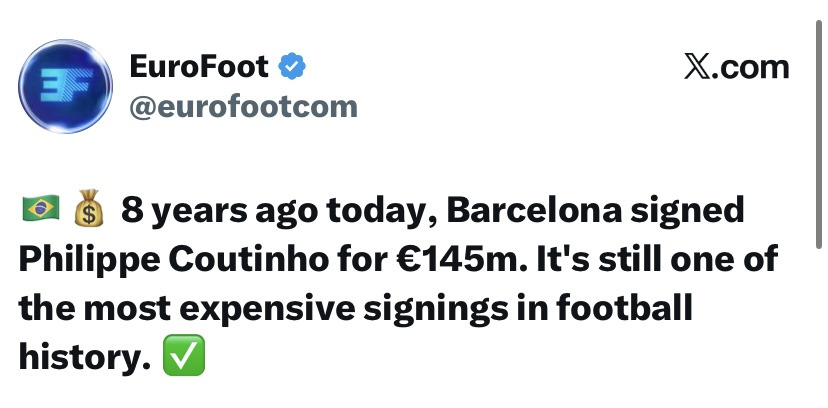The height and width of the screenshot is (408, 828).
Task: Click the blue verified badge
Action: [x=292, y=68]
